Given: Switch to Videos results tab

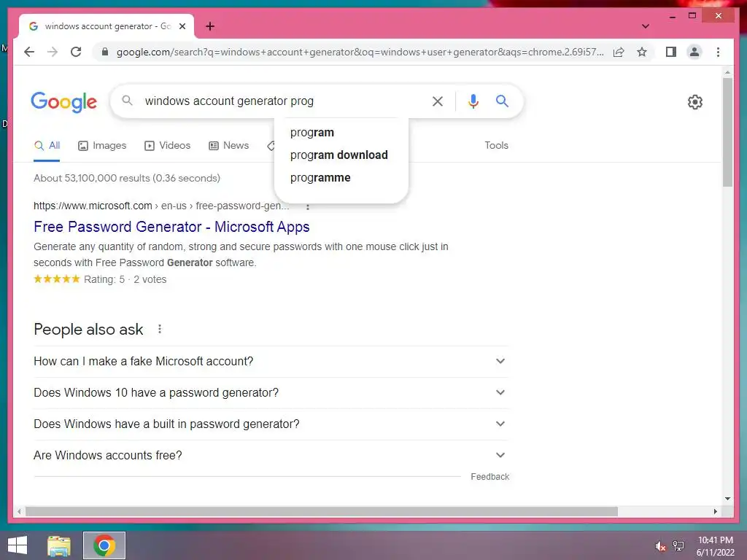Looking at the screenshot, I should 167,146.
